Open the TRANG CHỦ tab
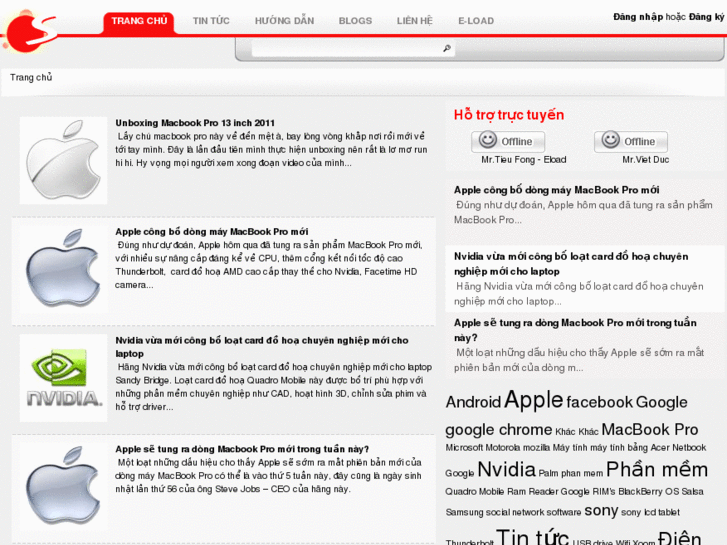 pyautogui.click(x=139, y=22)
